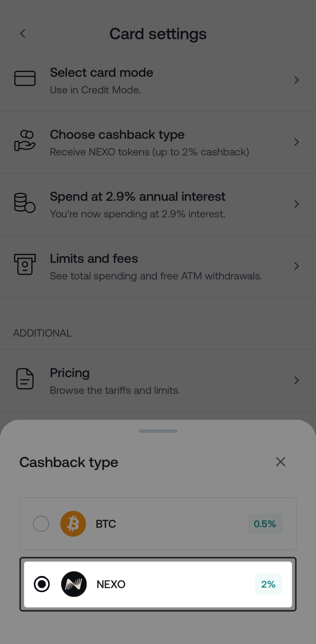316x644 pixels.
Task: Grab the bottom sheet drag handle
Action: (x=158, y=431)
